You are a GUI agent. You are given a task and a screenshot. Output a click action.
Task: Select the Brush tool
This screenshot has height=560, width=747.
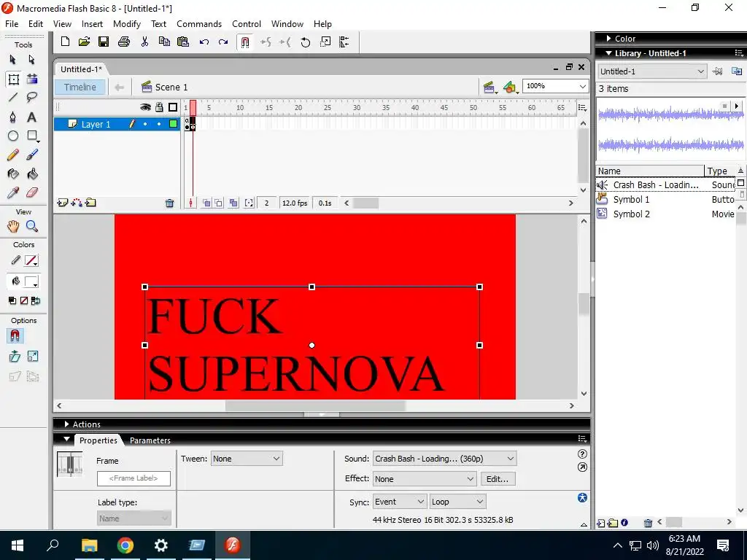coord(32,155)
